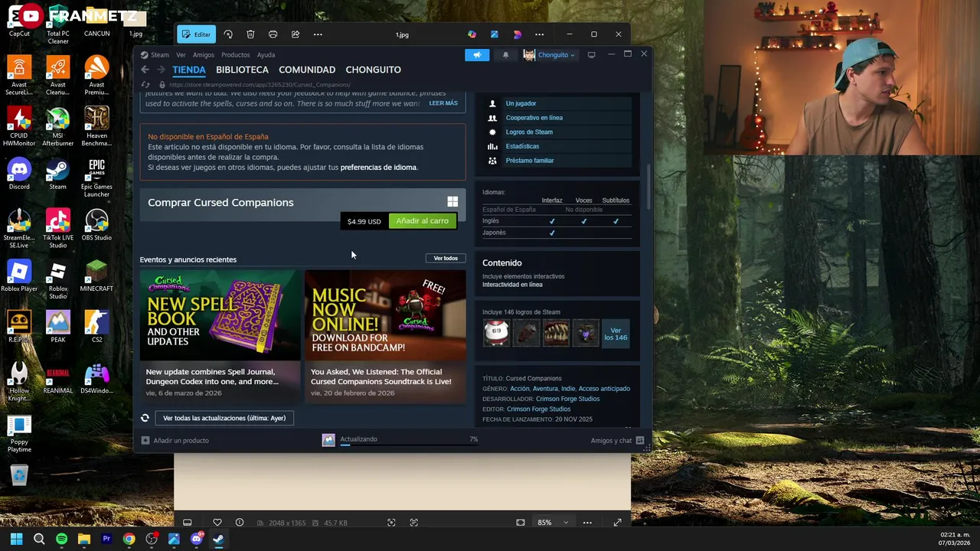This screenshot has height=551, width=980.
Task: Open Steam notifications bell
Action: tap(505, 55)
